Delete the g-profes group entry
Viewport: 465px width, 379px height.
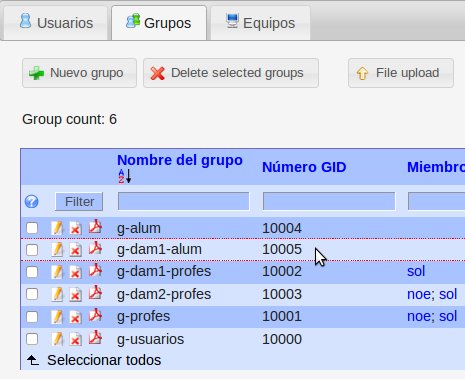76,317
